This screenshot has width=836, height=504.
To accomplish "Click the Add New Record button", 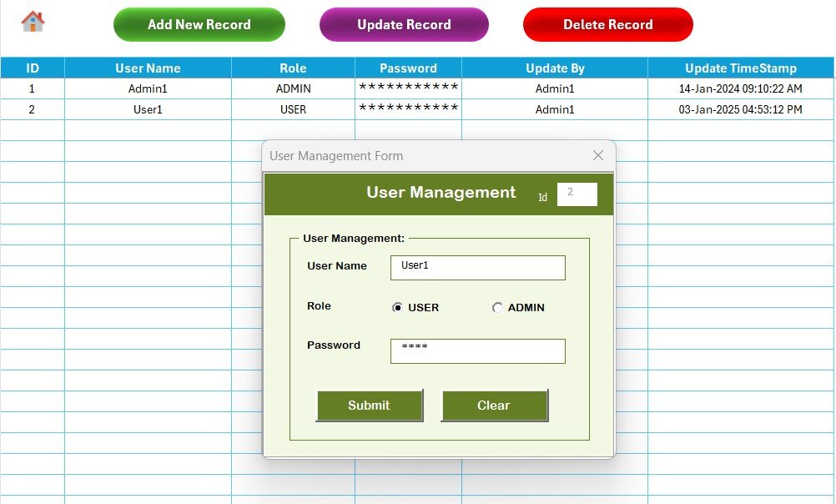I will (199, 24).
